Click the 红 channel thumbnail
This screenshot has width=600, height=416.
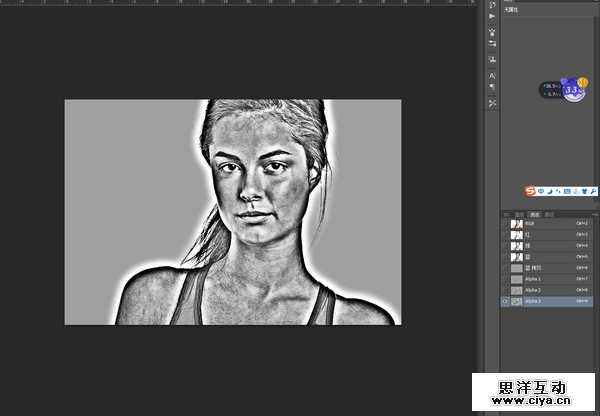[x=517, y=235]
